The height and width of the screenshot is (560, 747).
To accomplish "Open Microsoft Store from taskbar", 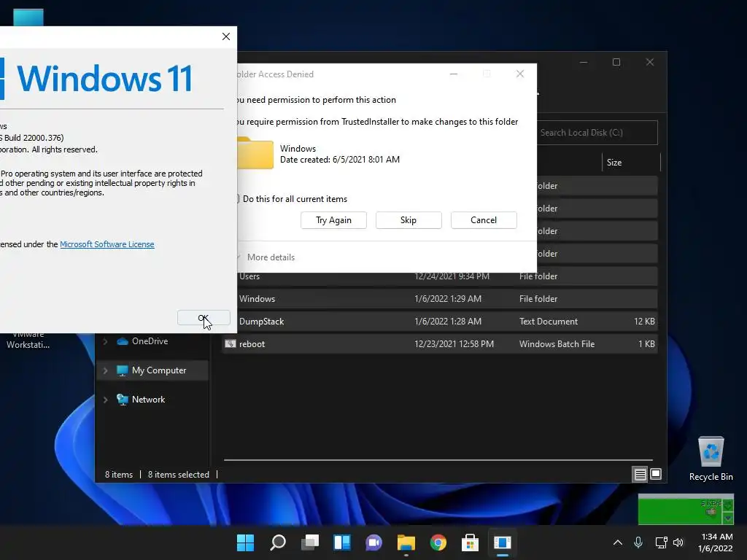I will point(471,542).
